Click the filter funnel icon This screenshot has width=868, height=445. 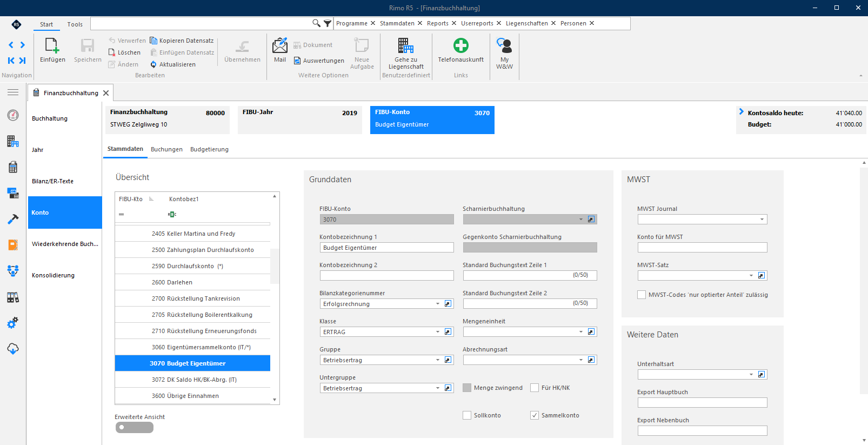[x=328, y=23]
